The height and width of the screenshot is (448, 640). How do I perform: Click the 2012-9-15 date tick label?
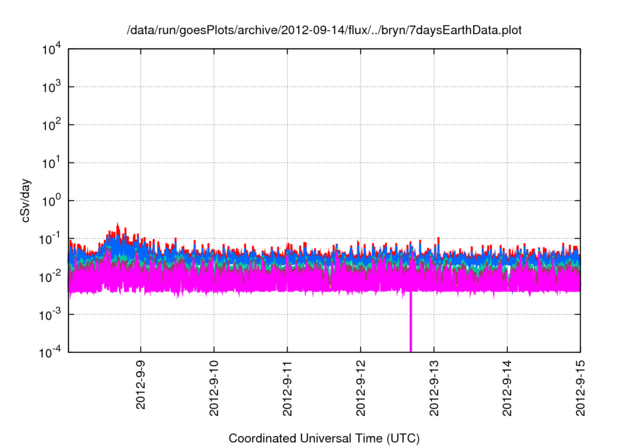580,386
